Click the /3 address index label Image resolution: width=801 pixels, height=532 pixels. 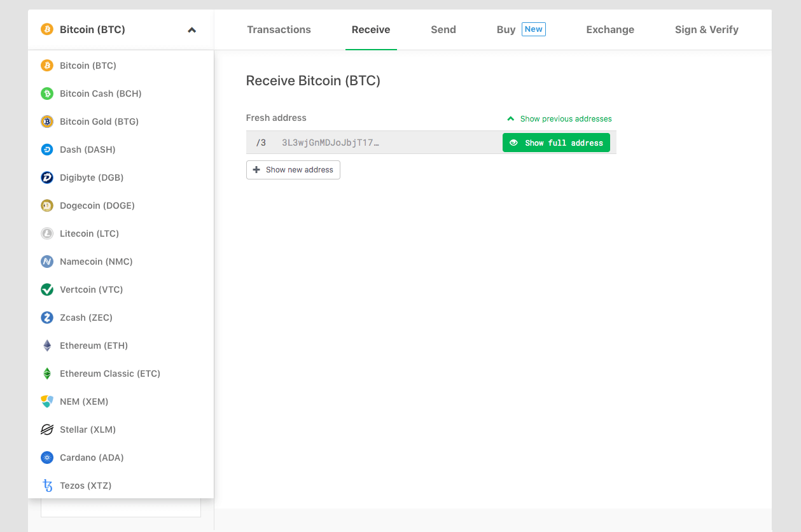pos(261,143)
